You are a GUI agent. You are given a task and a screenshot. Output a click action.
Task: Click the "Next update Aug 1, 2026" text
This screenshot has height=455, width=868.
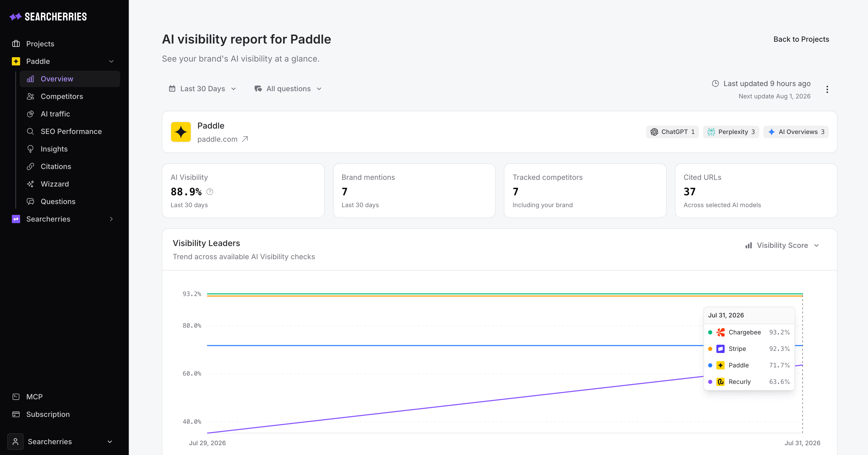point(774,96)
